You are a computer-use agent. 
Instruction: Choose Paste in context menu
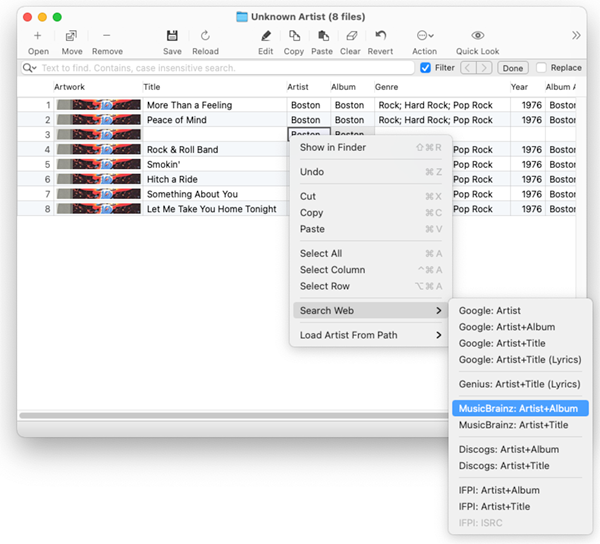click(x=370, y=229)
